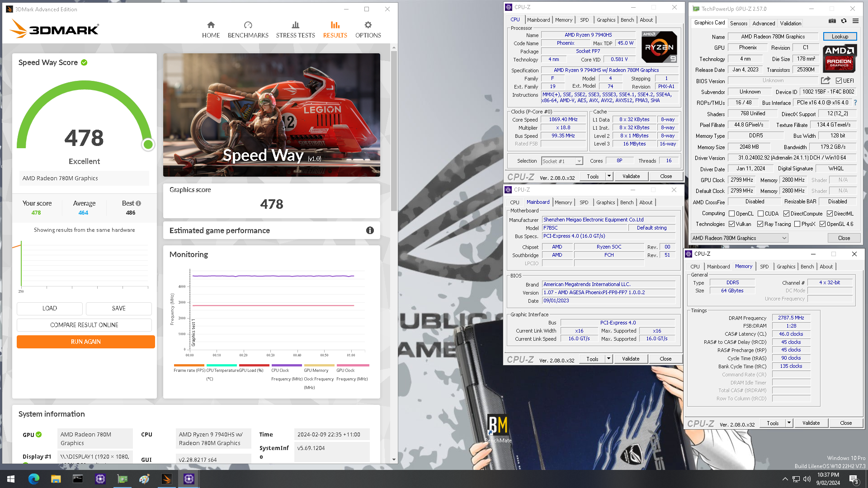Open the 3DMark taskbar icon
The height and width of the screenshot is (488, 868).
coord(166,479)
